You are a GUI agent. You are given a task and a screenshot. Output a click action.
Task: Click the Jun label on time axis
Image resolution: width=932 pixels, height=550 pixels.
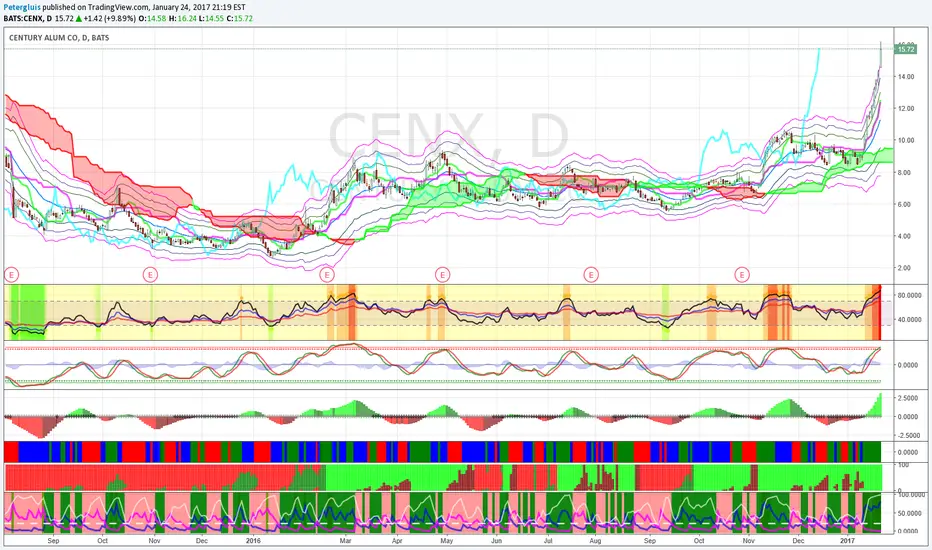point(496,541)
